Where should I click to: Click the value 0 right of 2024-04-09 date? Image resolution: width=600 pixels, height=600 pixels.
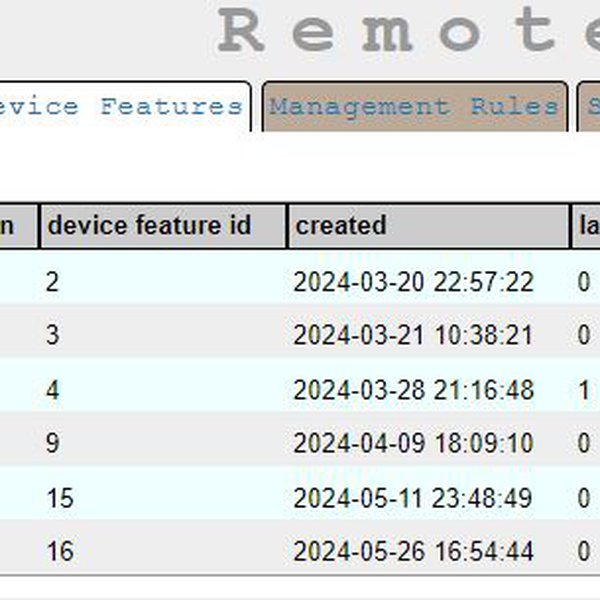coord(584,443)
